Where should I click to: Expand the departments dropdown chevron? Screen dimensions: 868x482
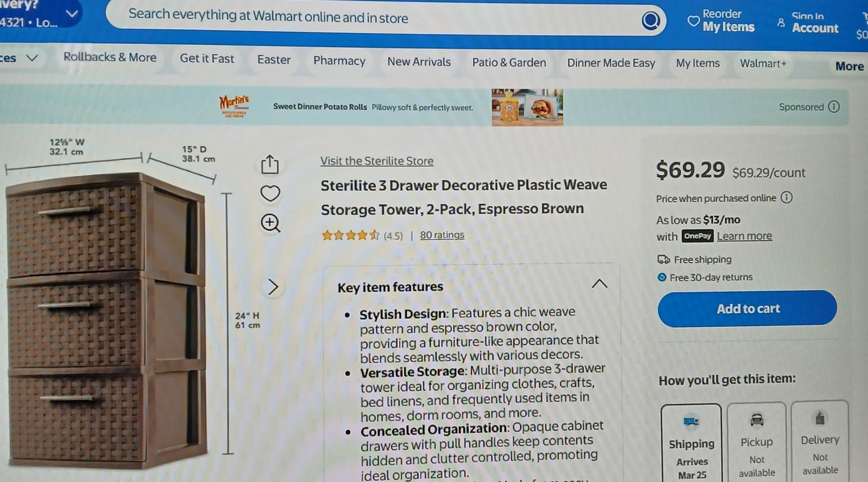pyautogui.click(x=32, y=57)
